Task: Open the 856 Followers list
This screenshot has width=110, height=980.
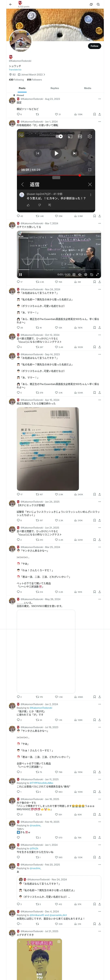Action: click(x=35, y=80)
